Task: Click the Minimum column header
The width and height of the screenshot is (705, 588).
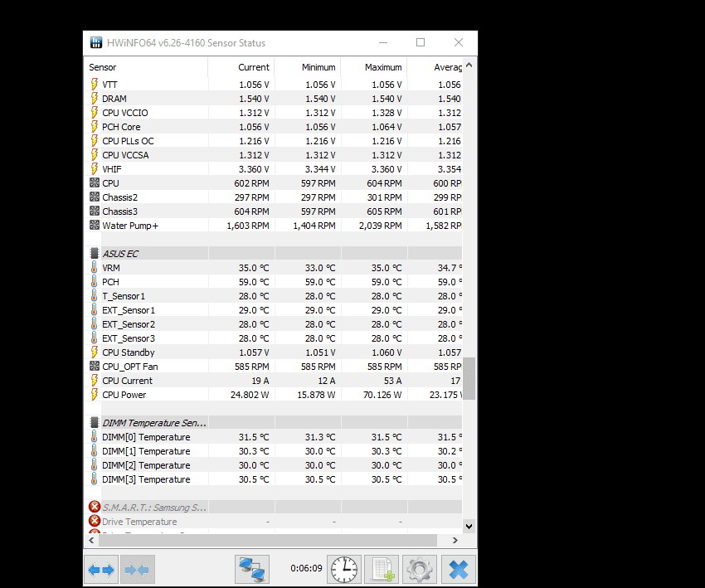Action: pyautogui.click(x=308, y=67)
